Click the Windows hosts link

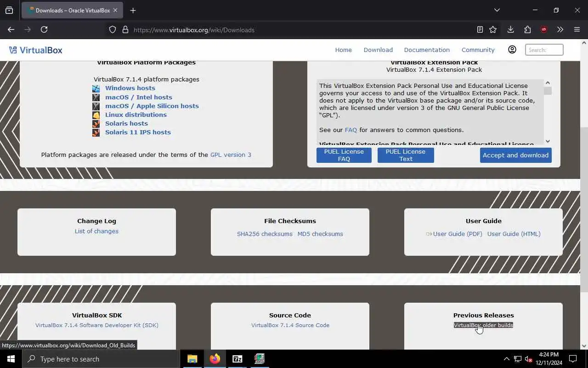click(x=130, y=88)
